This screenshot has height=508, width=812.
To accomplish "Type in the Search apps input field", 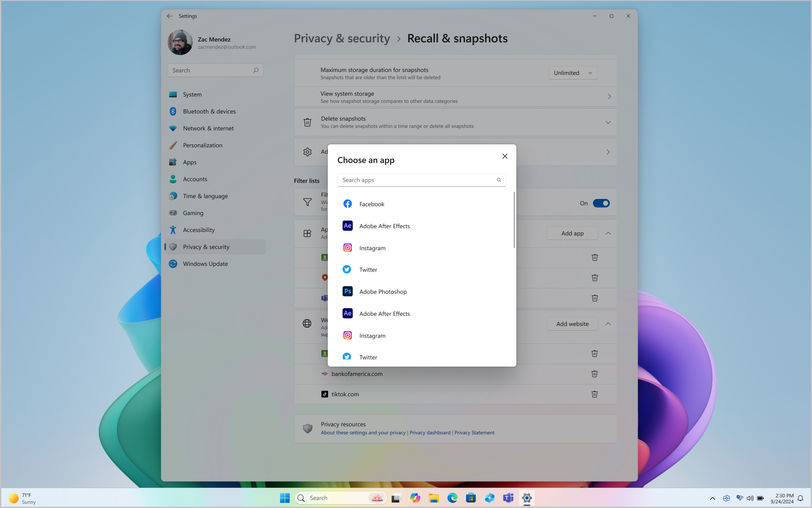I will 418,179.
